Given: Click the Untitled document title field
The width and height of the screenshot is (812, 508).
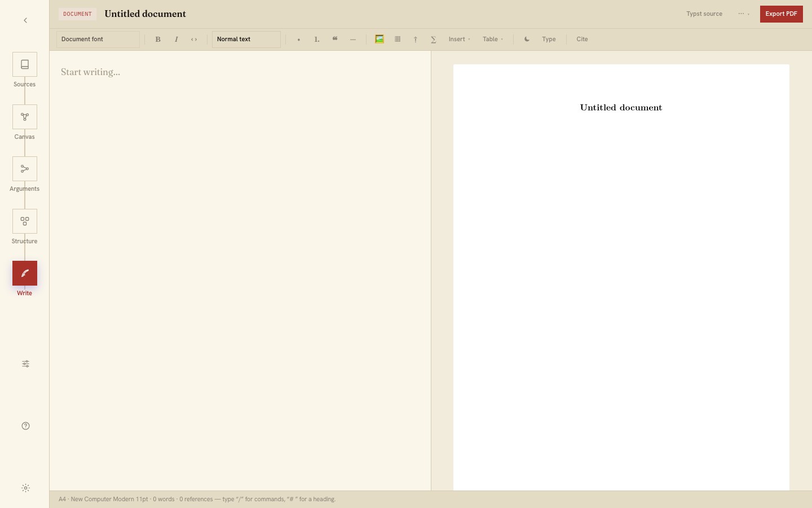Looking at the screenshot, I should 145,14.
